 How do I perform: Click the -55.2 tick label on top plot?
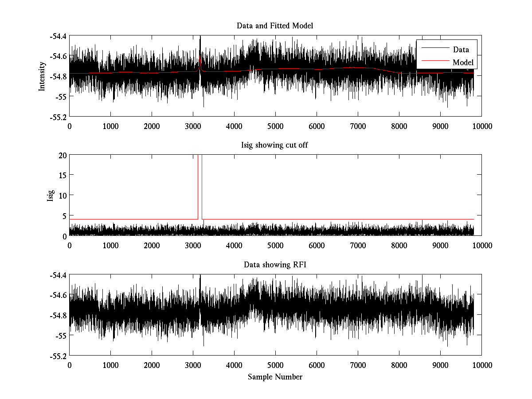[58, 117]
